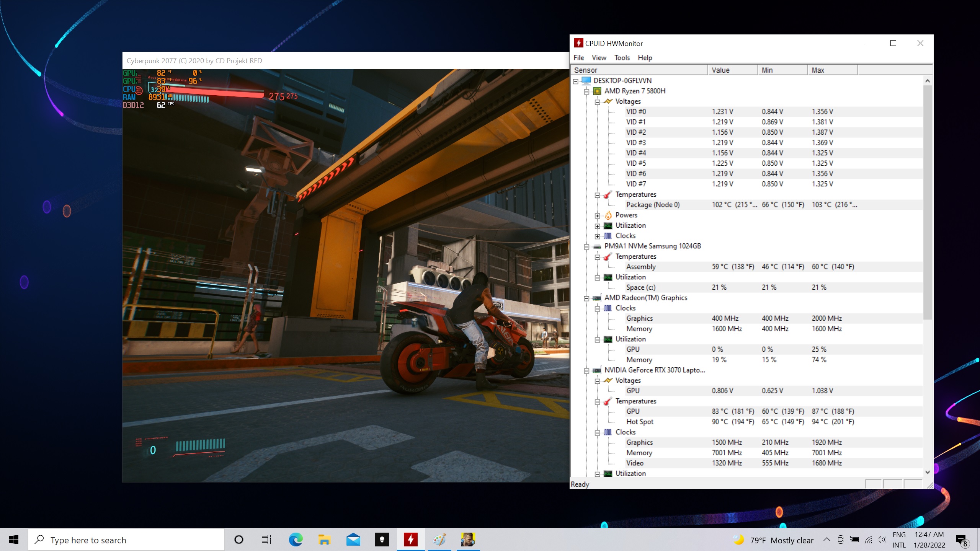Open Microsoft Edge from the taskbar

click(296, 540)
